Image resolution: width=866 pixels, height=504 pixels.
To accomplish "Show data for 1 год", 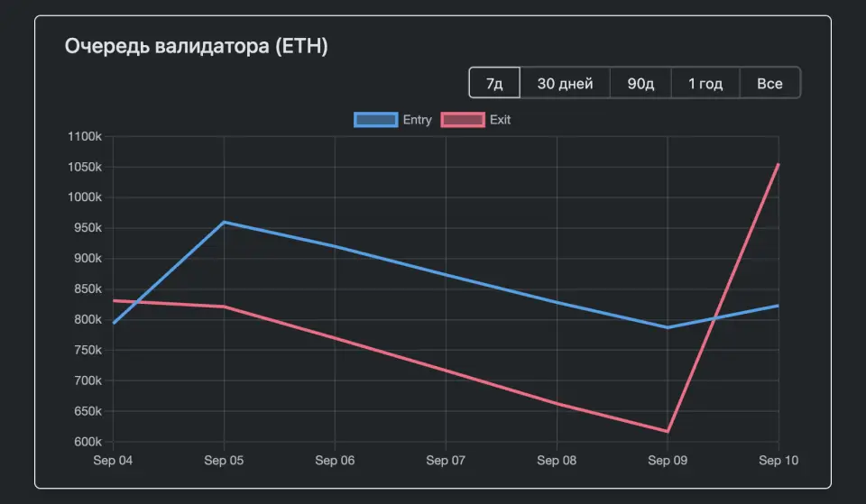I will click(x=705, y=84).
